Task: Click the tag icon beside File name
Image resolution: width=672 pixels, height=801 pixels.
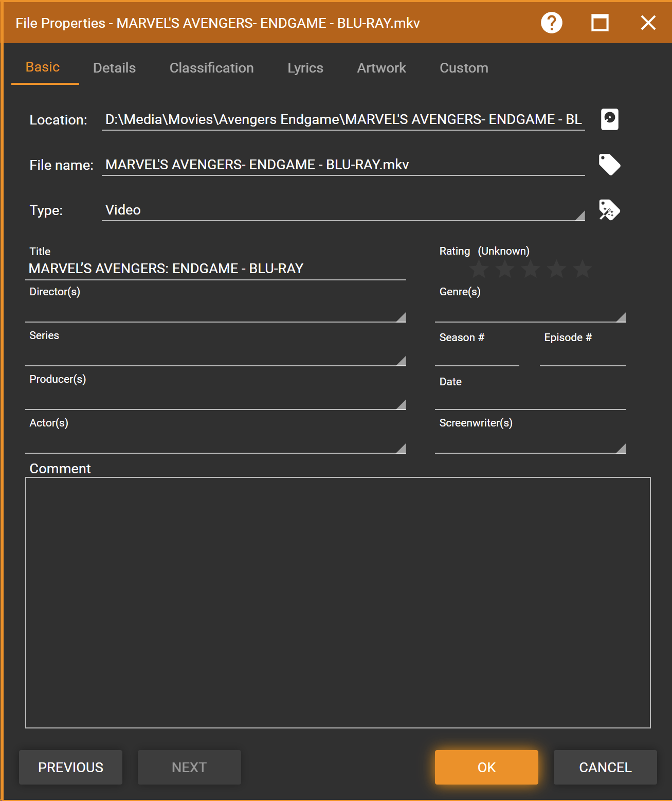Action: [609, 165]
